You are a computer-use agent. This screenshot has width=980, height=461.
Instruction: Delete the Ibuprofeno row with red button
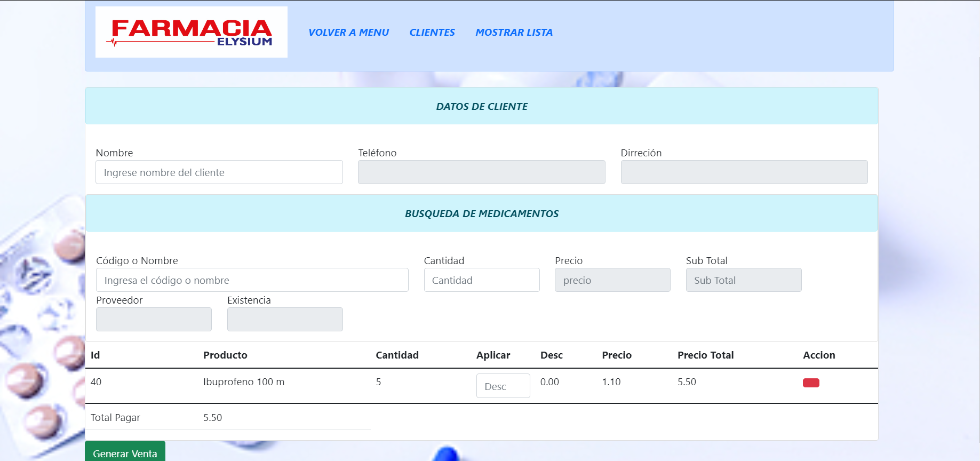pos(810,383)
